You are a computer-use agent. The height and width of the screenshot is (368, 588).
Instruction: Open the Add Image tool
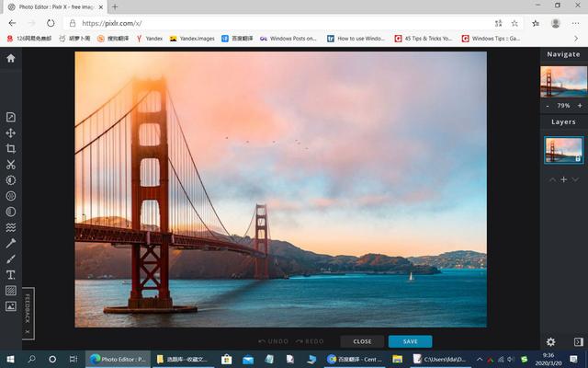coord(11,305)
